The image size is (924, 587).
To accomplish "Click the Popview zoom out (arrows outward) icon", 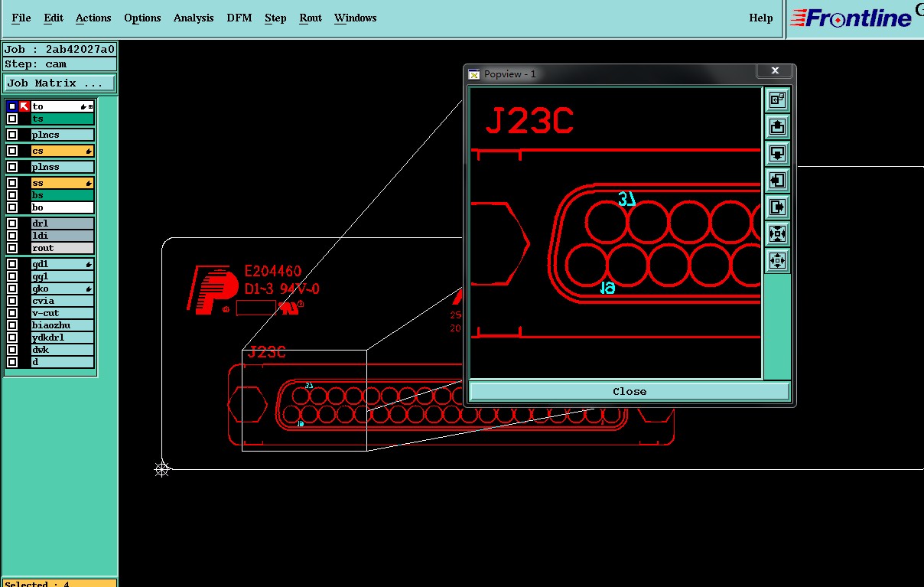I will coord(777,261).
